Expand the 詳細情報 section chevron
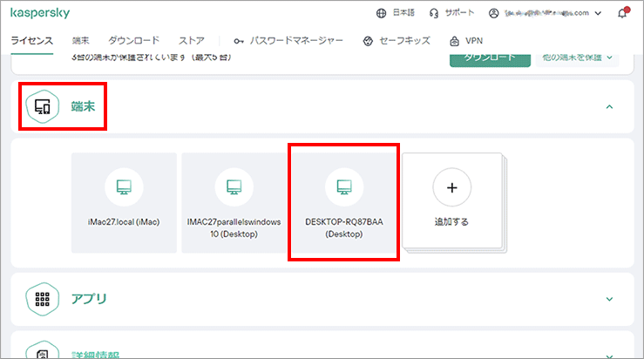Viewport: 644px width, 359px height. point(609,356)
